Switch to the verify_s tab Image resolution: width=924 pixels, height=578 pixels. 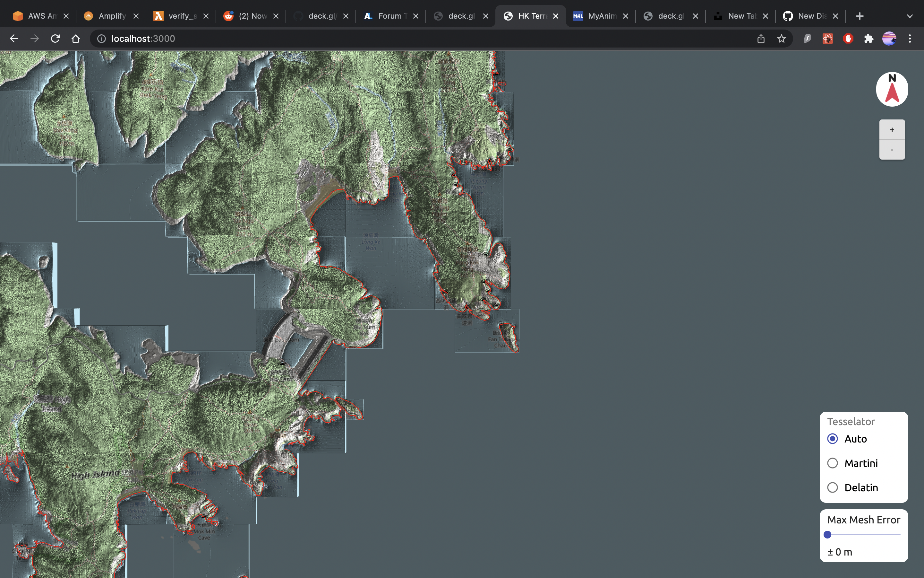click(x=181, y=16)
